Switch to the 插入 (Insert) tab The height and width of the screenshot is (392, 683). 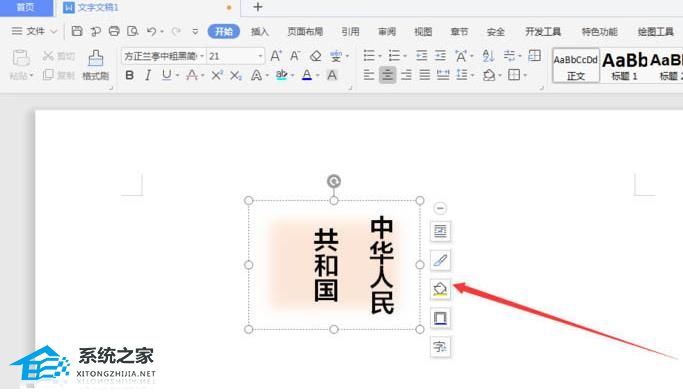click(260, 32)
